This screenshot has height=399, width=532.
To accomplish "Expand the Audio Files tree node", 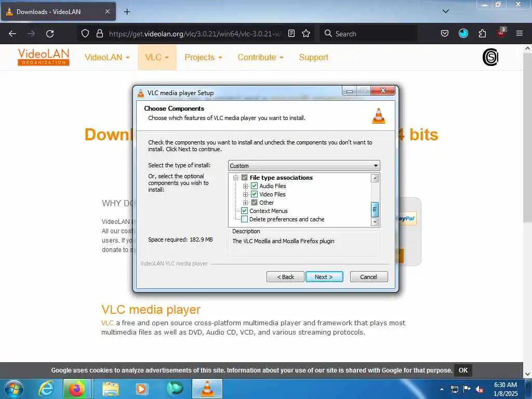I will click(x=245, y=187).
